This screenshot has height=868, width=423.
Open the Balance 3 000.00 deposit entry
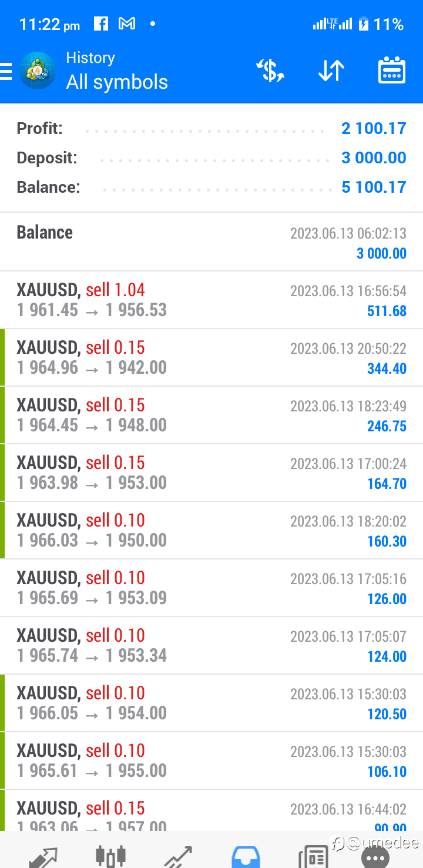pyautogui.click(x=211, y=242)
